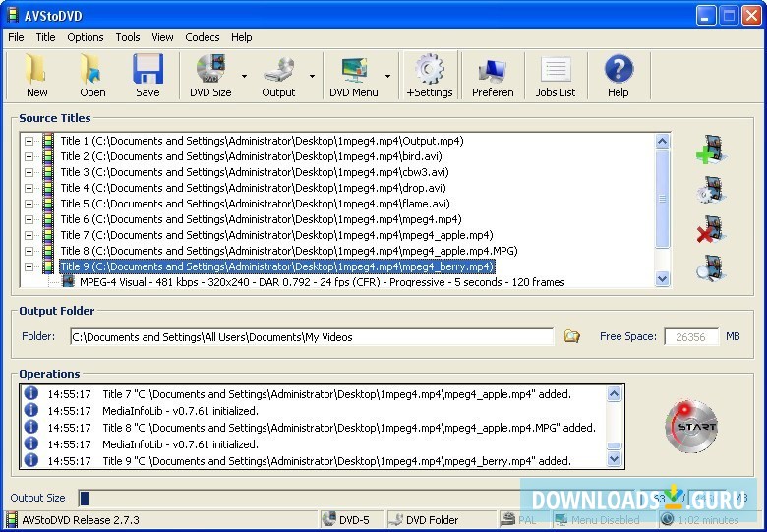Select Title 7 mpeg4_apple.mp4 row
This screenshot has height=532, width=767.
[x=276, y=235]
